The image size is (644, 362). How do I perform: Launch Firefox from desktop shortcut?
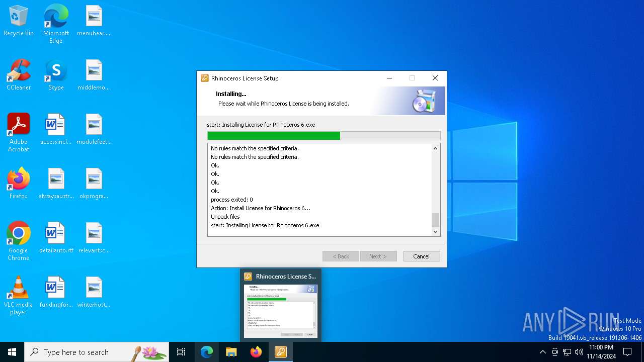[19, 184]
